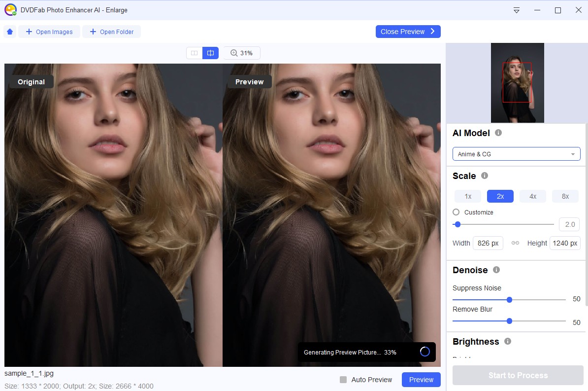This screenshot has width=588, height=391.
Task: Show info about AI Model
Action: coord(498,133)
